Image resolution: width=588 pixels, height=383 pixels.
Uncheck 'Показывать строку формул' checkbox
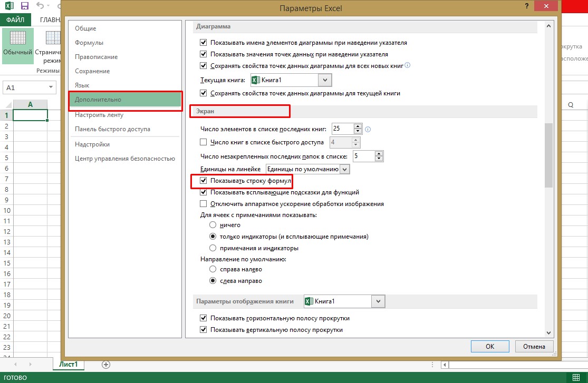pyautogui.click(x=204, y=181)
